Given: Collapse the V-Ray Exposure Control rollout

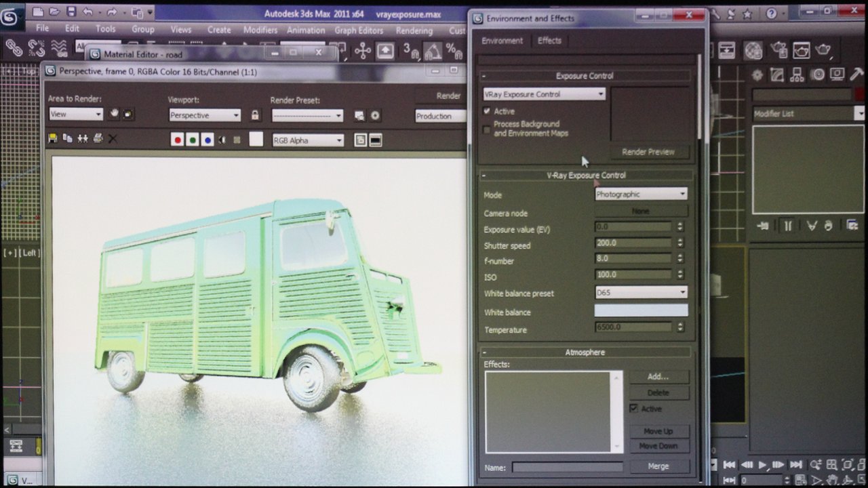Looking at the screenshot, I should click(586, 175).
